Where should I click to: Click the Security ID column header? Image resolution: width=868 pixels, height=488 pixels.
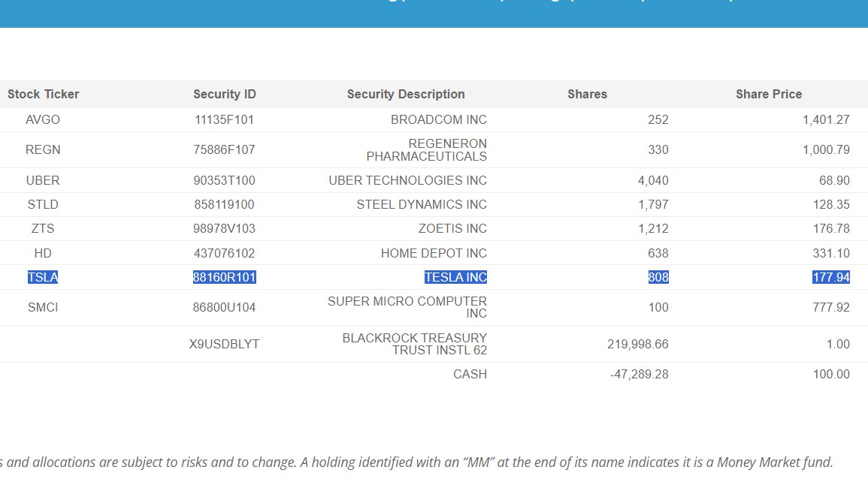point(224,94)
